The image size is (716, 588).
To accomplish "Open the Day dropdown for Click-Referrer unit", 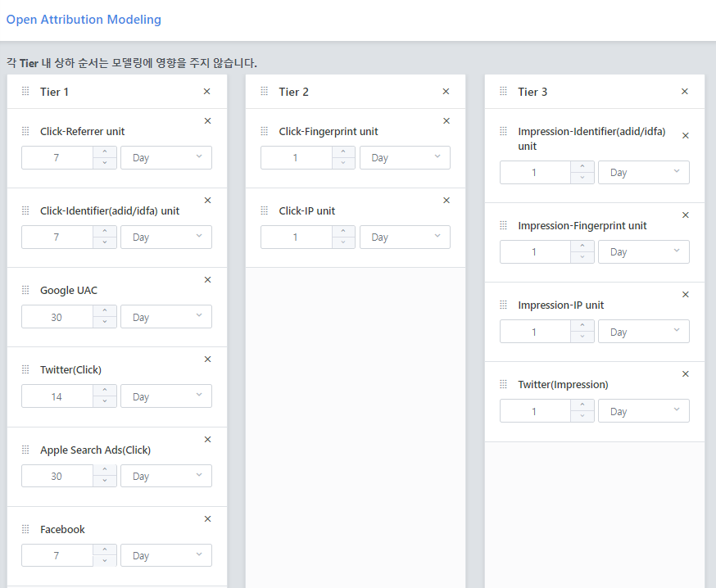I will pos(166,157).
